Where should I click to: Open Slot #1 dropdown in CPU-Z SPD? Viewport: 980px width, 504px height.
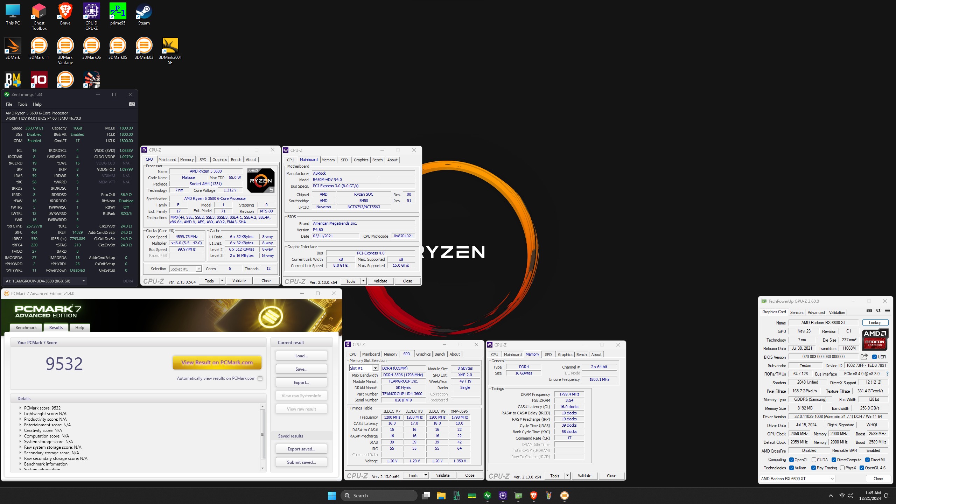(x=363, y=368)
